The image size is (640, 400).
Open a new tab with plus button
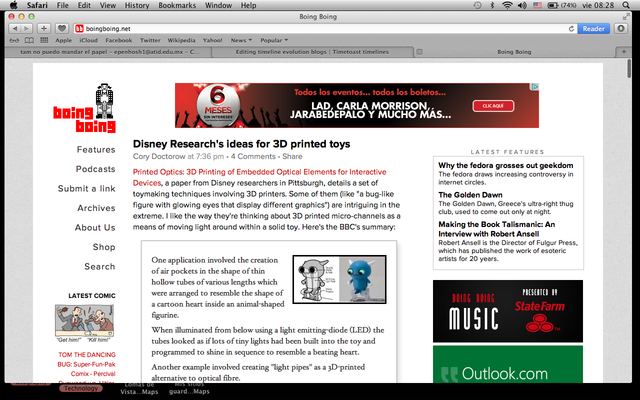[x=624, y=52]
